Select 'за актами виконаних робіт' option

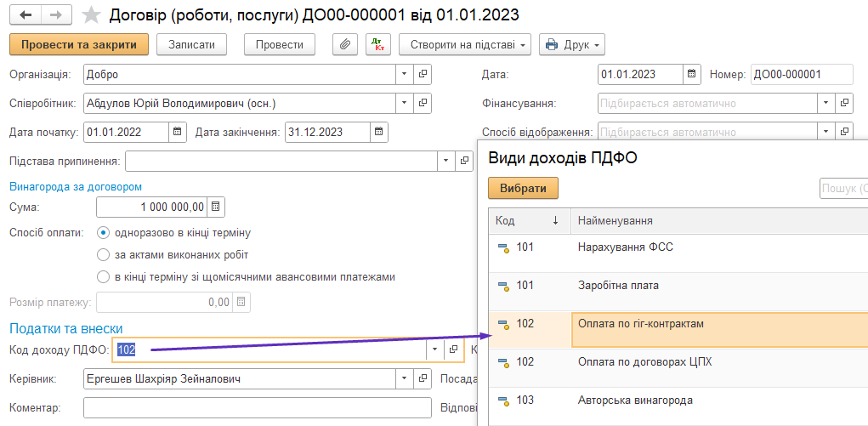pos(104,254)
